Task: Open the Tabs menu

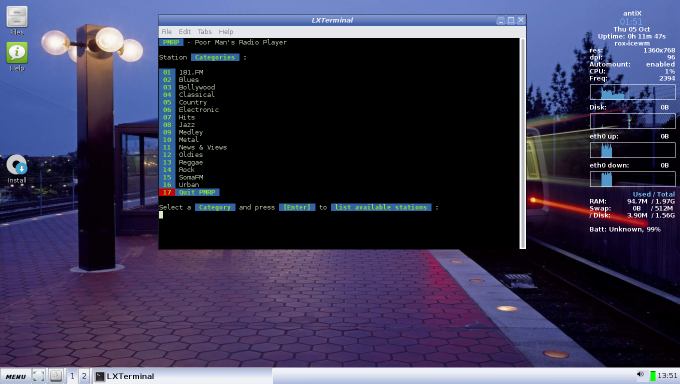Action: [x=204, y=32]
